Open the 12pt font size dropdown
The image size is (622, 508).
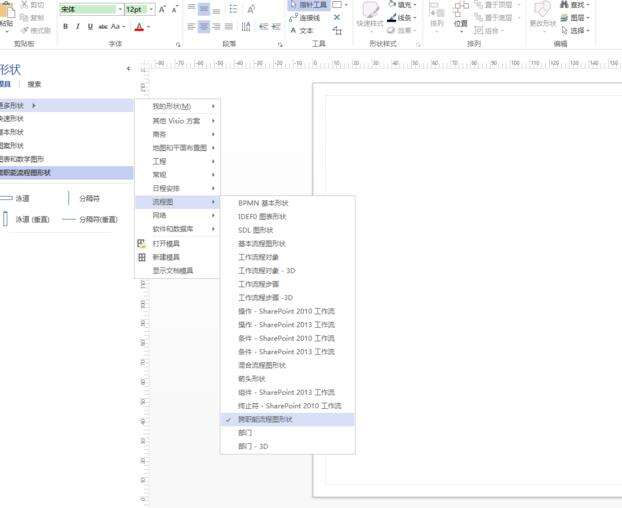tap(151, 9)
